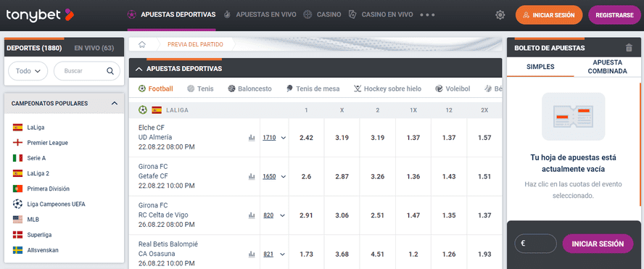Select odds 4.51 CA Osasuna win

[377, 254]
